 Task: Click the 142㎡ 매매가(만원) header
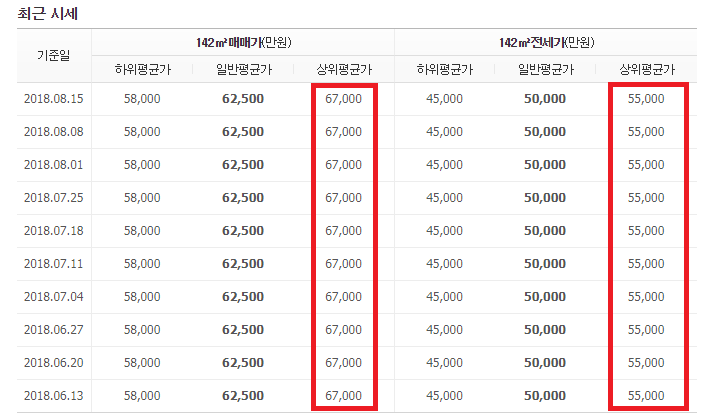(x=243, y=42)
